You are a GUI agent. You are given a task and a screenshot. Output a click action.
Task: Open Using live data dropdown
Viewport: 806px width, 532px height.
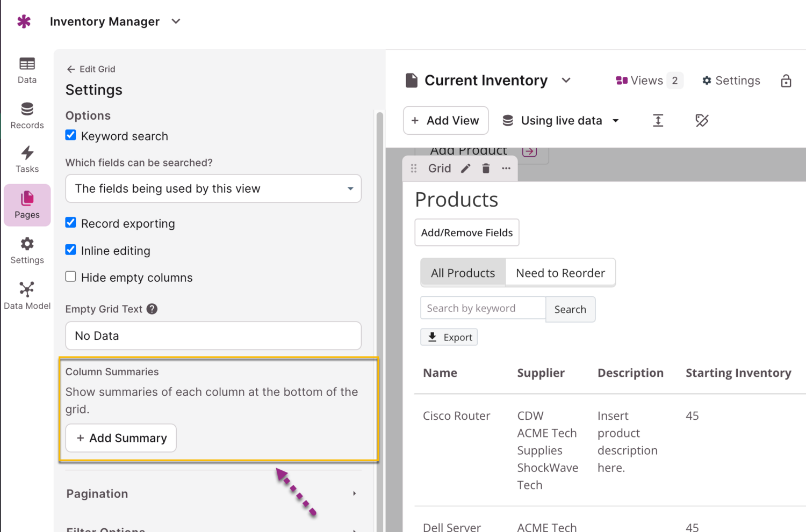(561, 121)
